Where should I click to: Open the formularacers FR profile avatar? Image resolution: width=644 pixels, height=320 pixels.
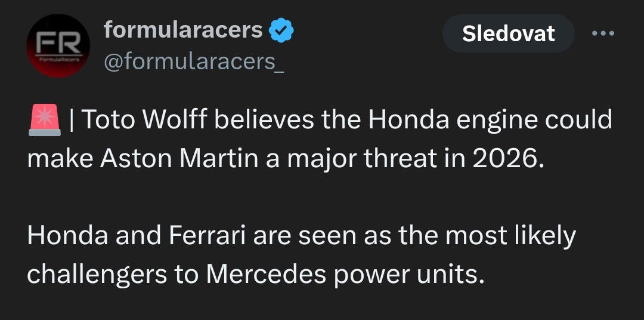click(58, 45)
